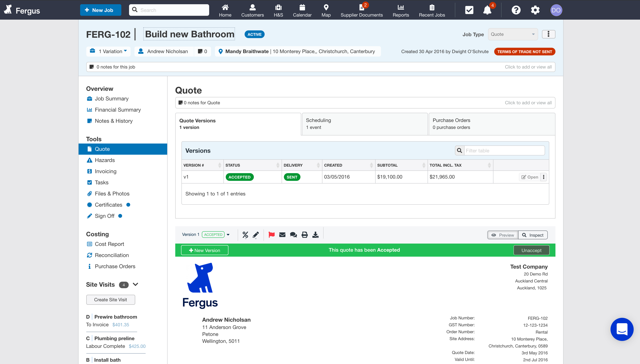This screenshot has height=364, width=640.
Task: Click the Unaccept button
Action: [x=531, y=250]
